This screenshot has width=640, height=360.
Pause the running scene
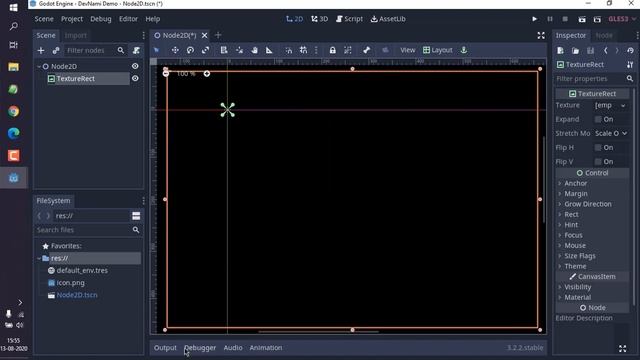(550, 19)
